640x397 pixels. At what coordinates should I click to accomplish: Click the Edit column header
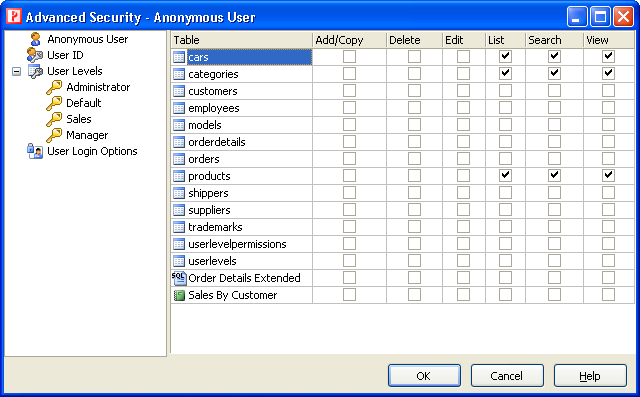464,40
